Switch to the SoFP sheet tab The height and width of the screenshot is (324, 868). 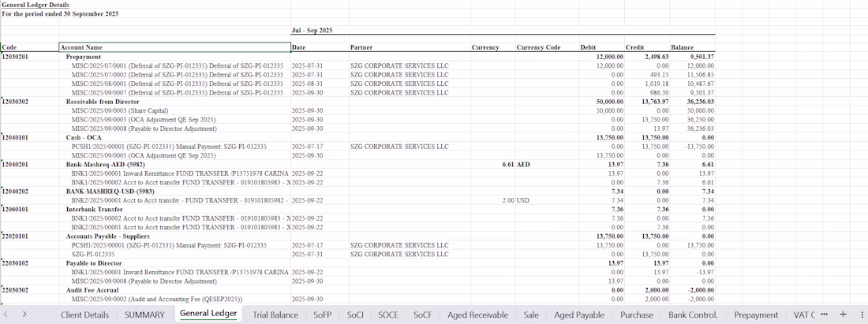(322, 315)
